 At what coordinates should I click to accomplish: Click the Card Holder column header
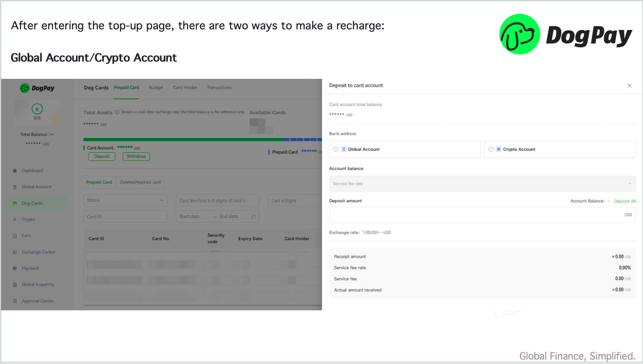pos(297,239)
